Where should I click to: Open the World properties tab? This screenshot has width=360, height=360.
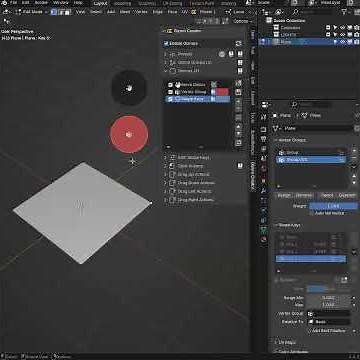click(x=264, y=168)
